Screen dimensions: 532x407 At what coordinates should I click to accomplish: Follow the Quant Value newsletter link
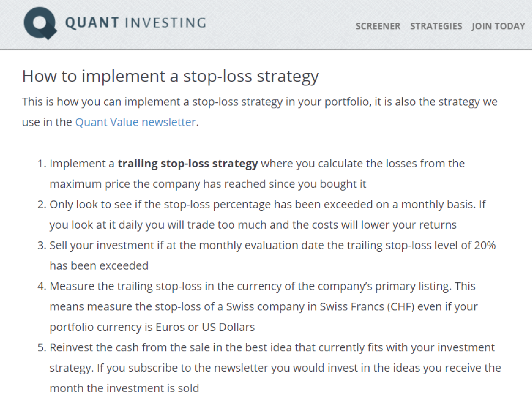click(x=135, y=122)
